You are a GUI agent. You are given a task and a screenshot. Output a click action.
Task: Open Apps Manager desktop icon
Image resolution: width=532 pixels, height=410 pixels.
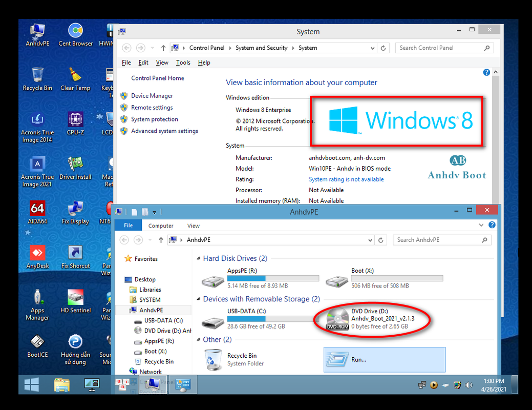point(37,305)
